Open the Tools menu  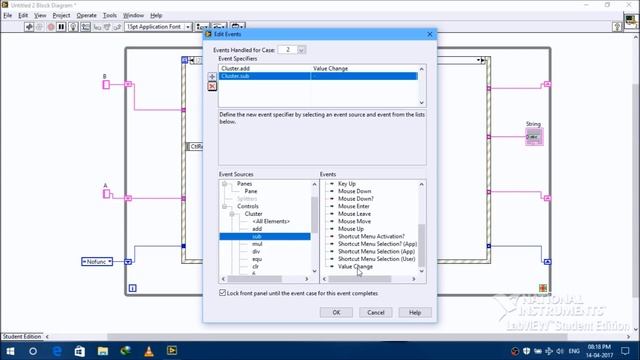110,16
